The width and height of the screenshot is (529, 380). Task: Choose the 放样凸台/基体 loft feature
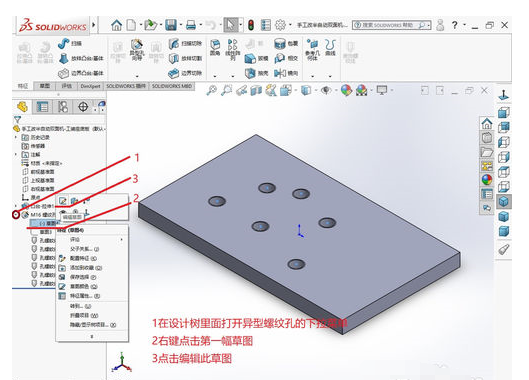click(81, 58)
